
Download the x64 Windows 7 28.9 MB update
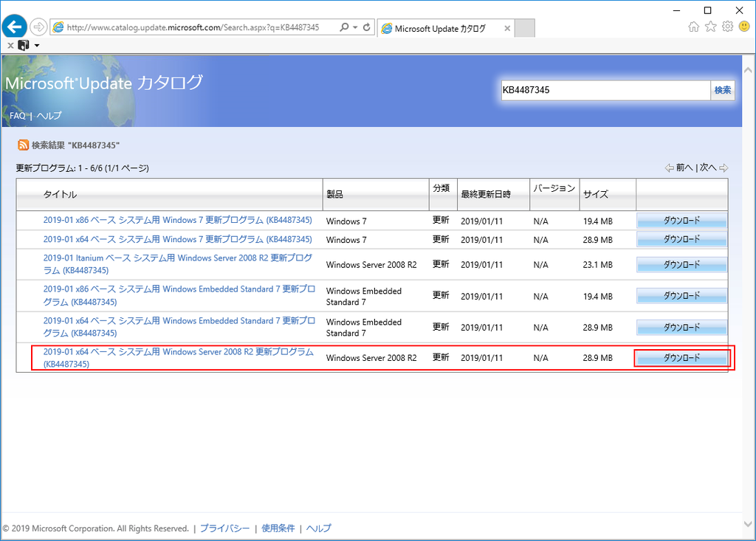[x=681, y=239]
